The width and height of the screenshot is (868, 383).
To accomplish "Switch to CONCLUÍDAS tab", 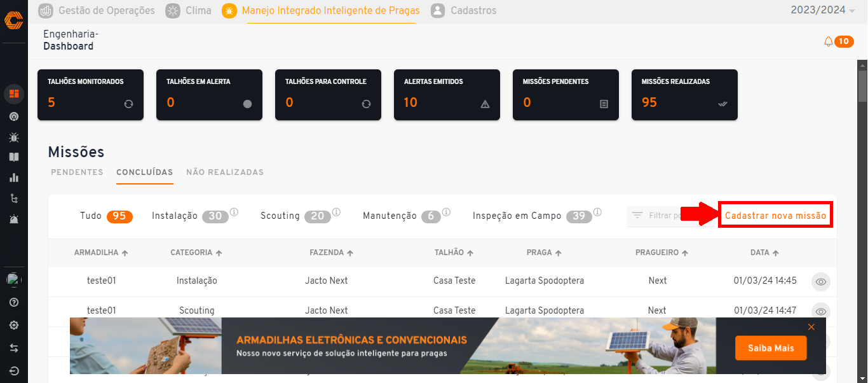I will click(x=145, y=172).
